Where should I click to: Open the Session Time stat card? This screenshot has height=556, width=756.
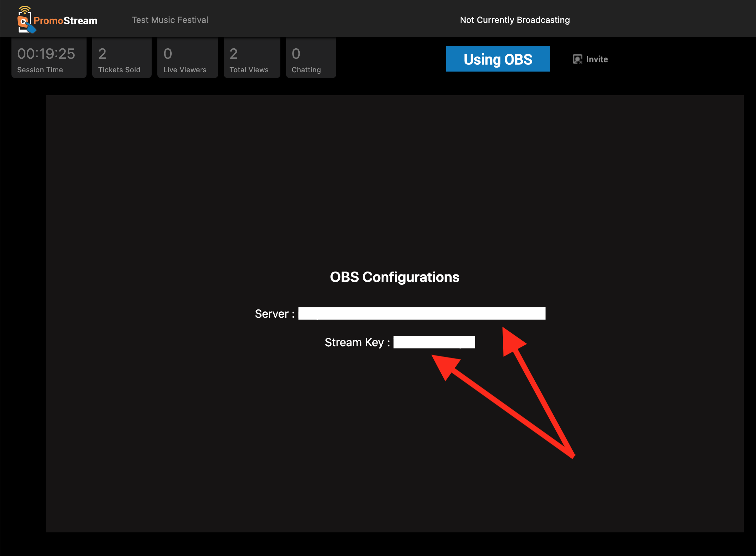(49, 58)
